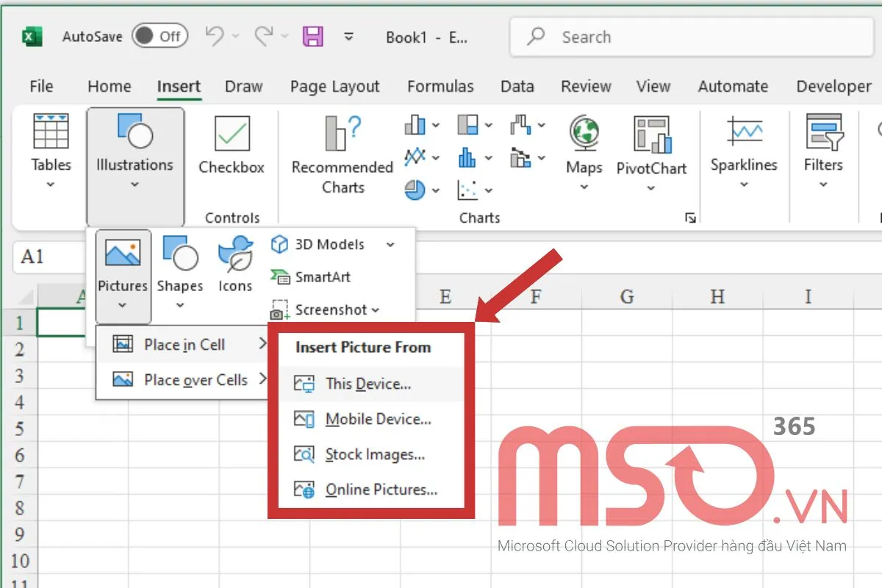Screen dimensions: 882x588
Task: Open the 3D Models dropdown arrow
Action: (391, 244)
